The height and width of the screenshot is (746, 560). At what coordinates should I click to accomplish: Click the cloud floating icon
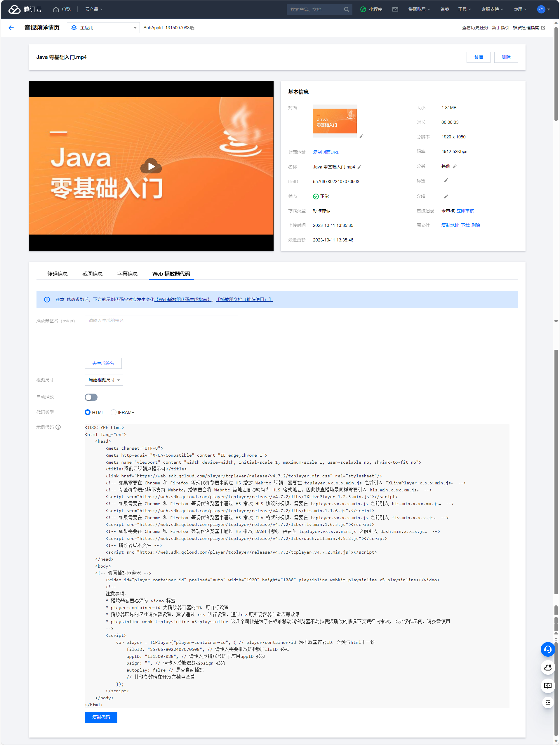click(547, 667)
